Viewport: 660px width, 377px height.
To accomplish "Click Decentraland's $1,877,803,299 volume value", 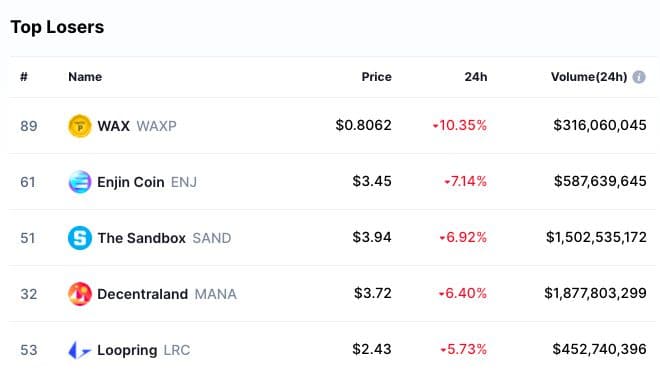I will 595,293.
